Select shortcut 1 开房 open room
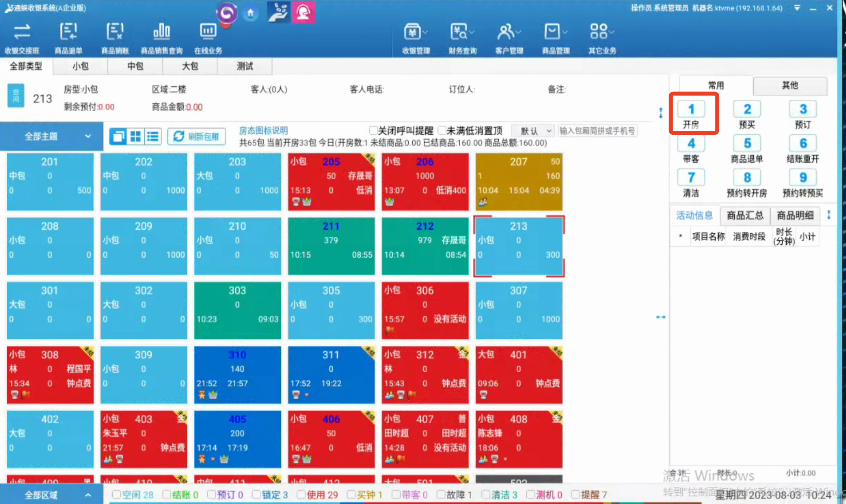Viewport: 846px width, 504px height. (691, 114)
